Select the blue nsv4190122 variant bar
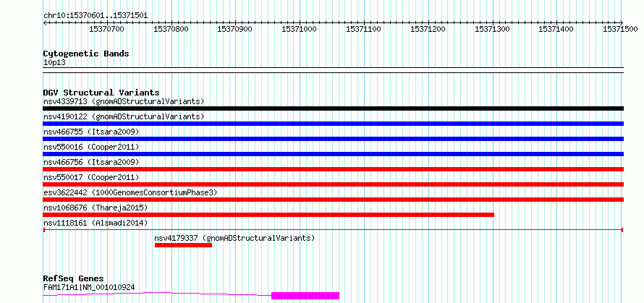The width and height of the screenshot is (644, 303). 333,124
